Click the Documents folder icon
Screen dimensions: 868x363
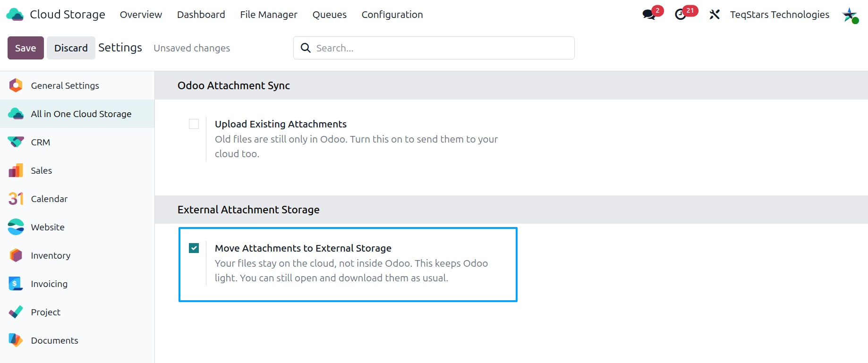pyautogui.click(x=16, y=340)
